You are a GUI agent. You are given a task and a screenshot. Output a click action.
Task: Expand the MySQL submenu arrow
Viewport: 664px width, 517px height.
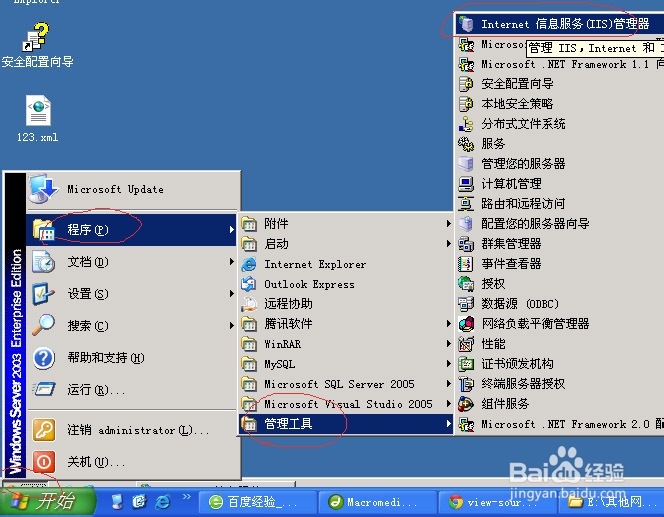click(448, 364)
